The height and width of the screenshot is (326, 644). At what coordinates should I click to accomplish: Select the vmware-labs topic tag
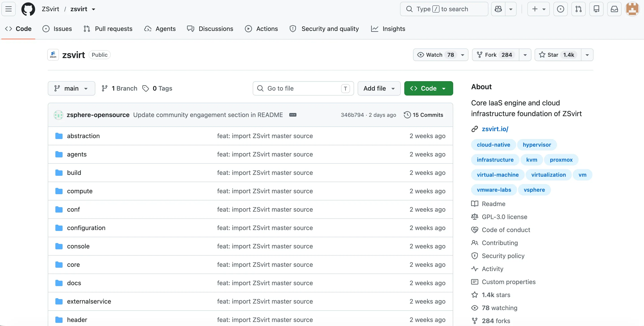pyautogui.click(x=494, y=190)
